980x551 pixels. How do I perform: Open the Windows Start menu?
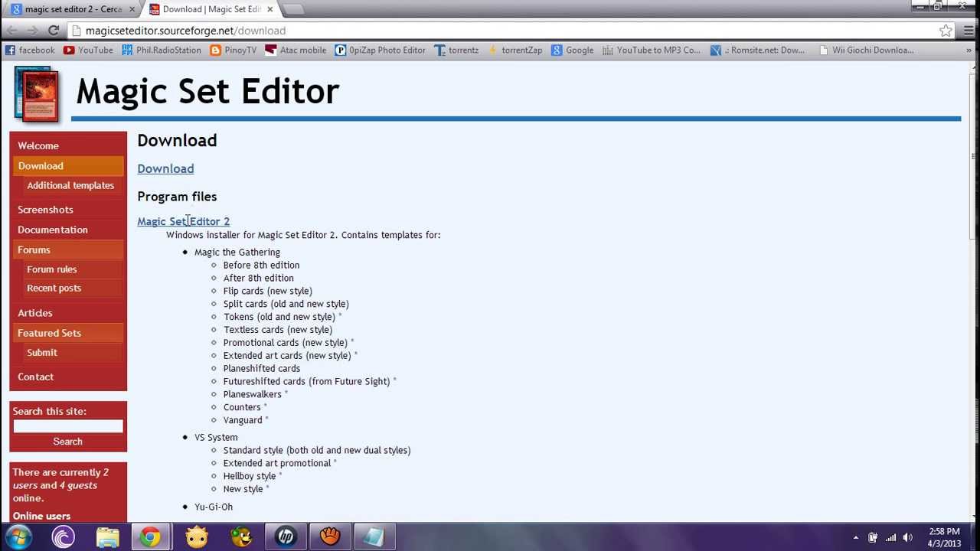pos(19,537)
